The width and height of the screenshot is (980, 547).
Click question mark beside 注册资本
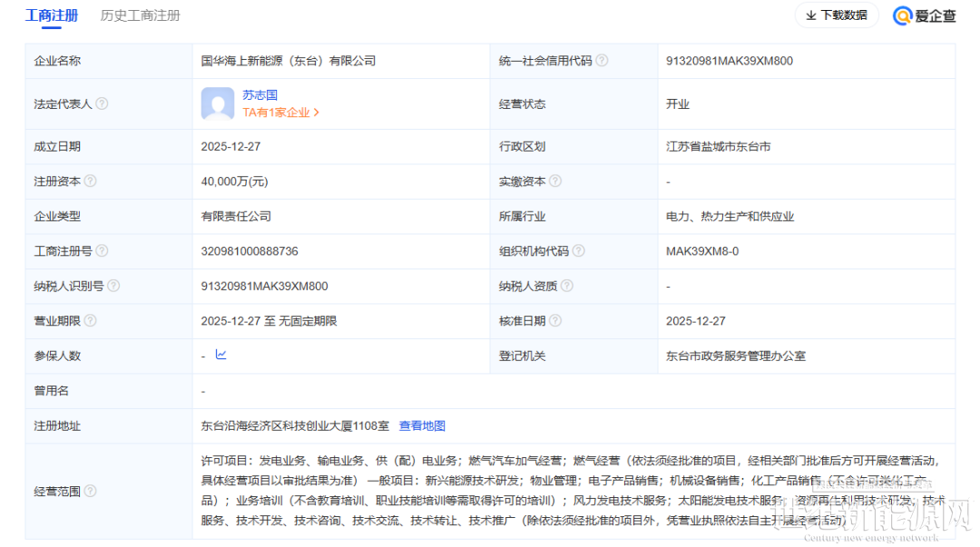[90, 181]
